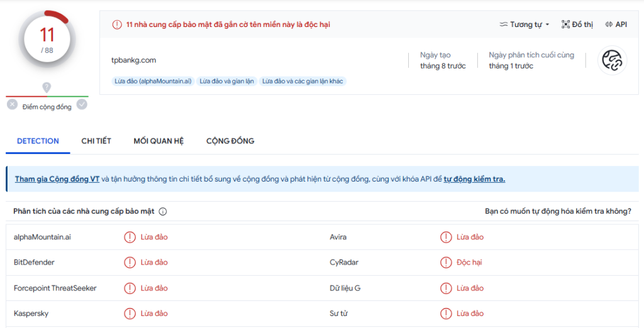The image size is (644, 328).
Task: Click the domain link avatar icon
Action: coord(611,61)
